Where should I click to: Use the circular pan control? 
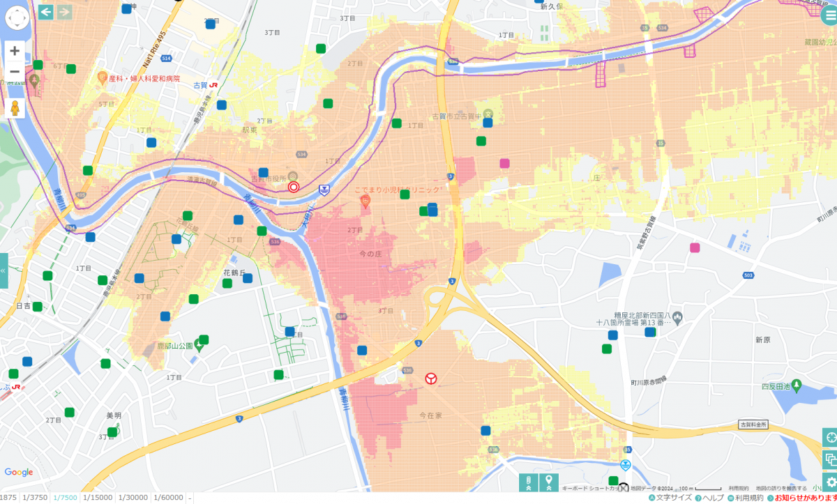[x=17, y=17]
